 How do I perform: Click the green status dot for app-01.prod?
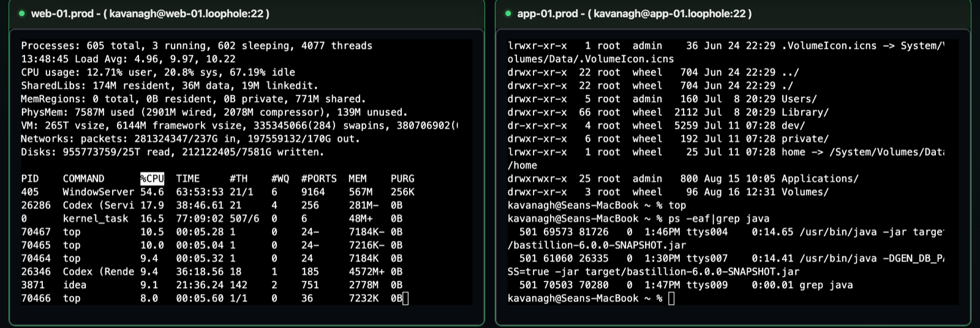pos(508,13)
